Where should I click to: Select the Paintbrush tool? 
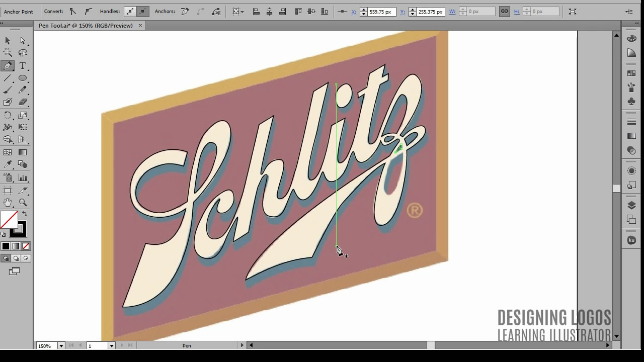8,90
